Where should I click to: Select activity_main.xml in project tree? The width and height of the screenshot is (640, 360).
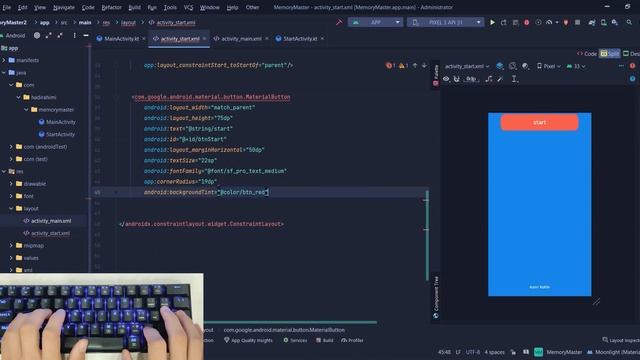[47, 221]
